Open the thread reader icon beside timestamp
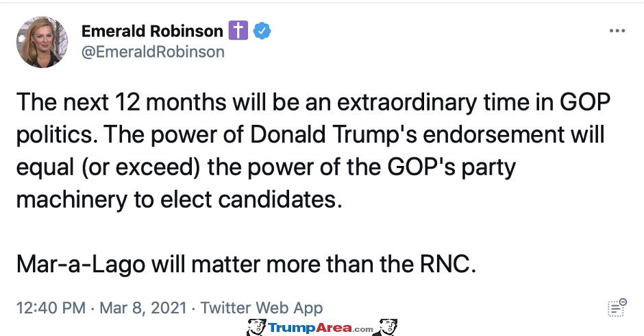The height and width of the screenshot is (336, 644). [x=617, y=308]
